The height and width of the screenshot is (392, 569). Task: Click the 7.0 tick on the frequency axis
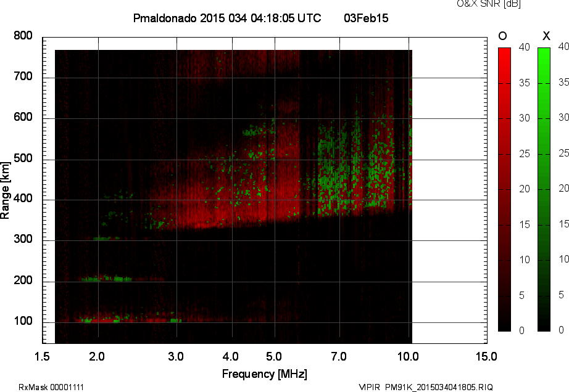tap(339, 356)
